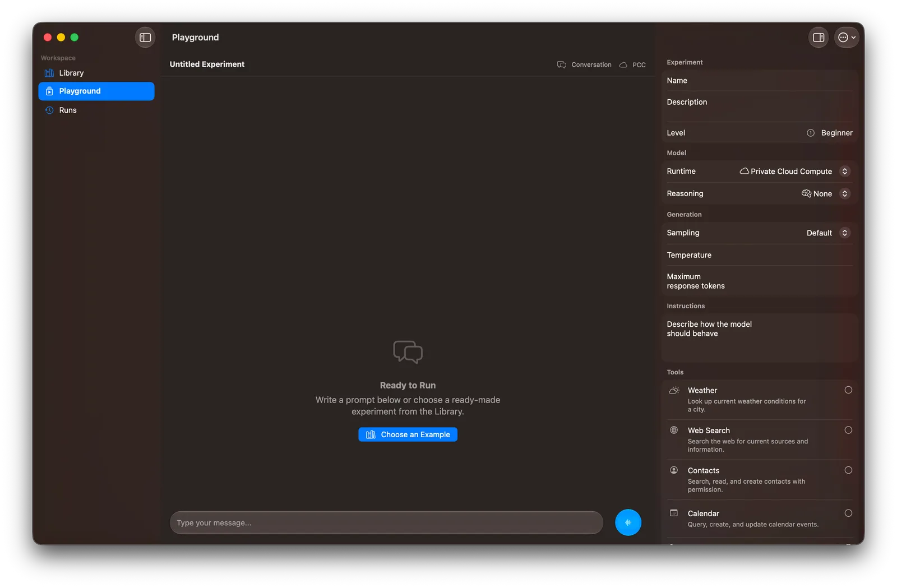Open the Sampling Default dropdown
The height and width of the screenshot is (588, 897).
[829, 233]
